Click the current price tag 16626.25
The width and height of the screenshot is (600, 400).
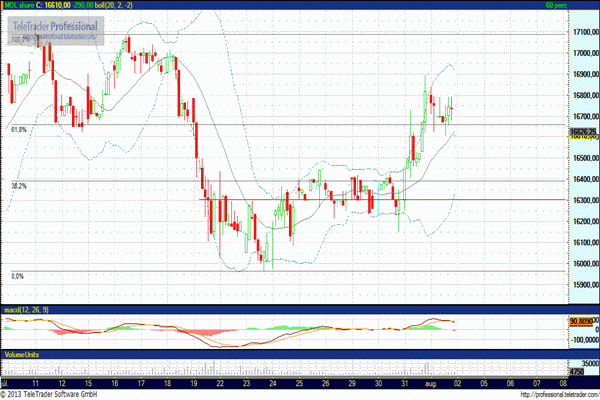[583, 131]
